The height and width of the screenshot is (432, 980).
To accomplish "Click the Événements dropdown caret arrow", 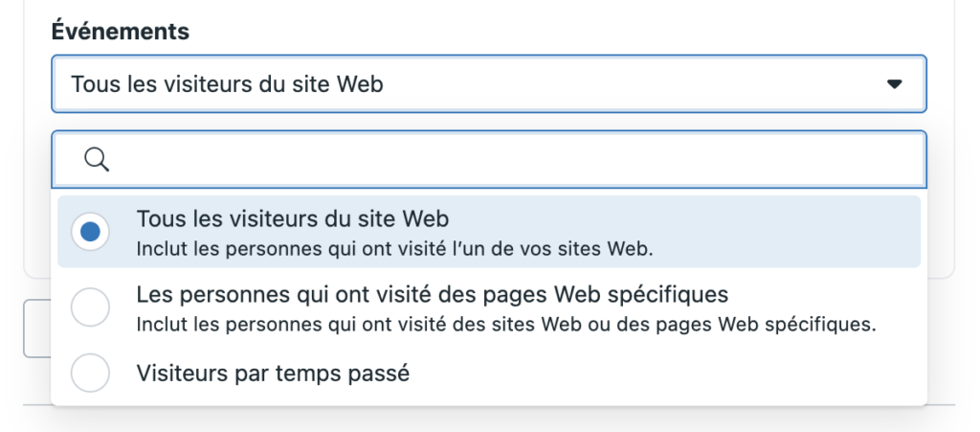I will click(895, 84).
